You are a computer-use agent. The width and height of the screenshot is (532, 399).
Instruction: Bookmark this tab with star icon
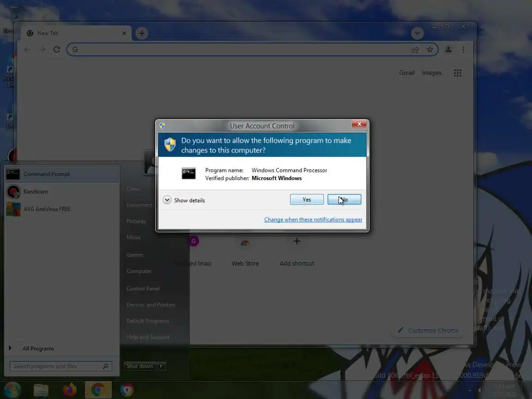[x=430, y=49]
